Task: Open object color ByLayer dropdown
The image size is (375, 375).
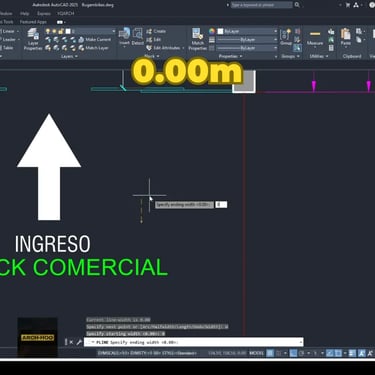Action: [275, 31]
